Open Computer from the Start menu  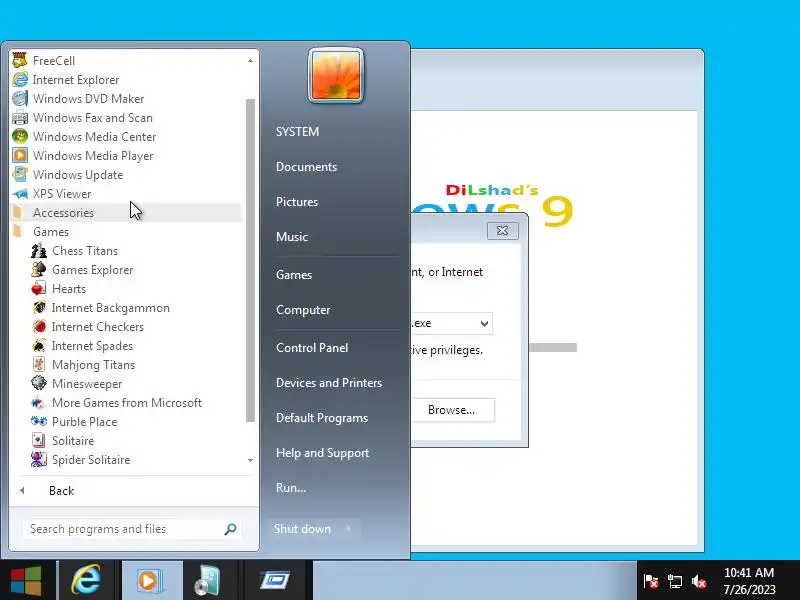pos(303,310)
